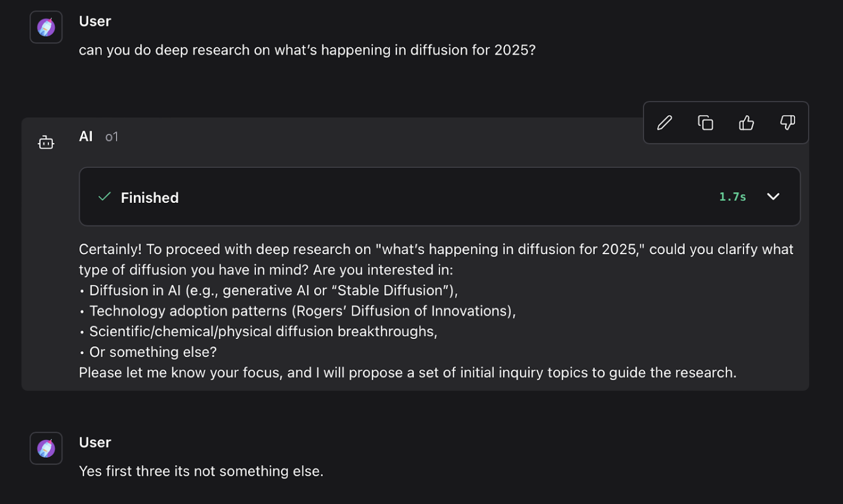Click avatar beside 'Yes first three' message
Image resolution: width=843 pixels, height=504 pixels.
pos(46,449)
